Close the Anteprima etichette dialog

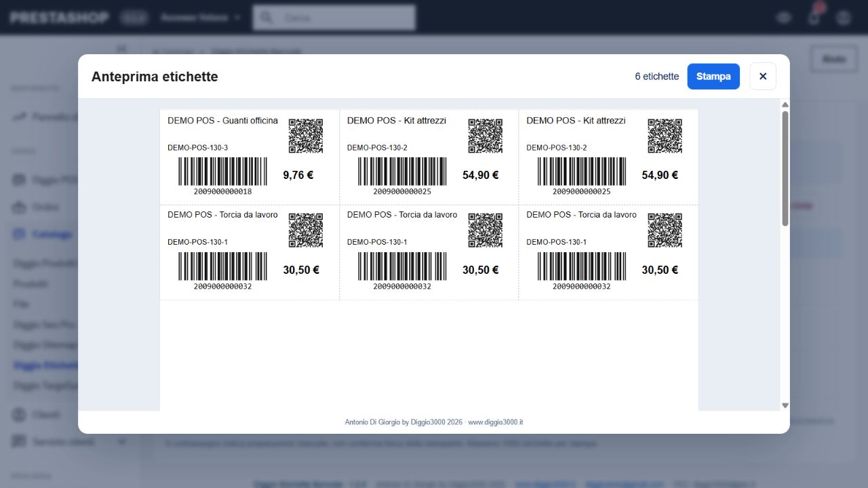[x=763, y=77]
